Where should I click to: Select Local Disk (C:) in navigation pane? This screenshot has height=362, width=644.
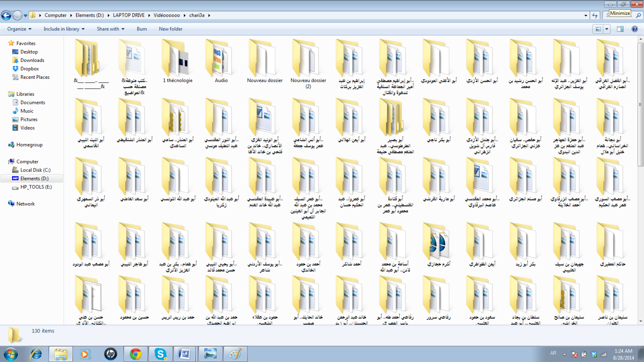[x=35, y=170]
